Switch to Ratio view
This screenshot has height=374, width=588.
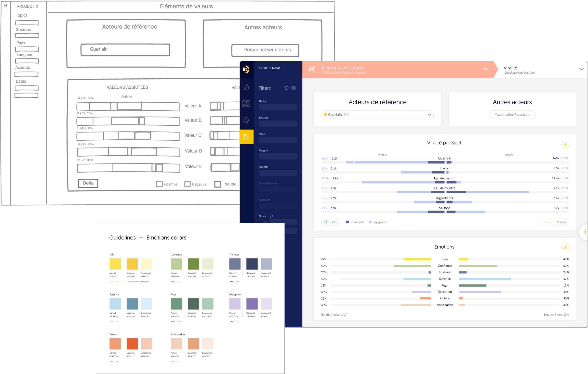547,222
